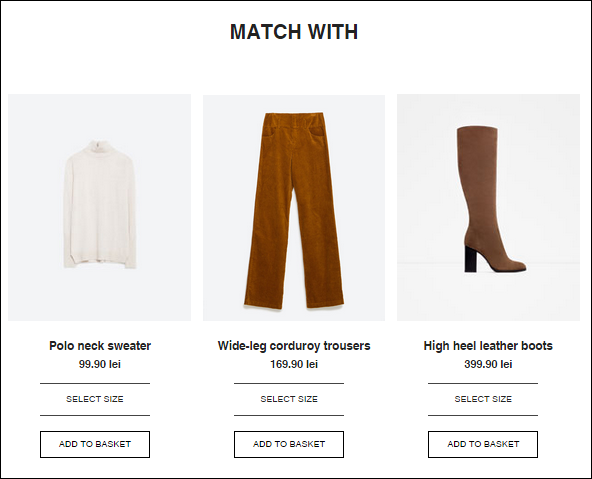The width and height of the screenshot is (592, 479).
Task: Open the brown leather boot product image
Action: (488, 207)
